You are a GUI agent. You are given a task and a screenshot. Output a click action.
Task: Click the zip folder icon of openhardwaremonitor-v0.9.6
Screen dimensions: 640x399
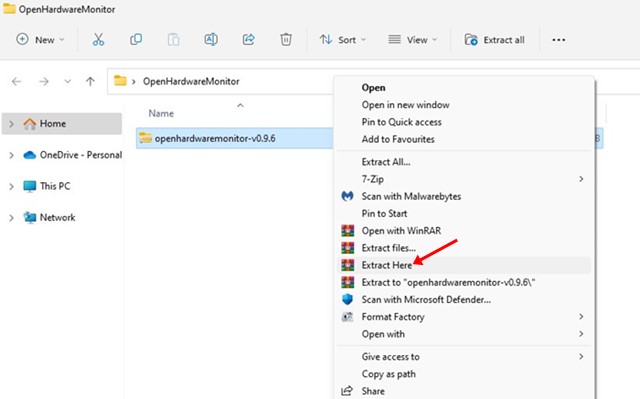(145, 138)
